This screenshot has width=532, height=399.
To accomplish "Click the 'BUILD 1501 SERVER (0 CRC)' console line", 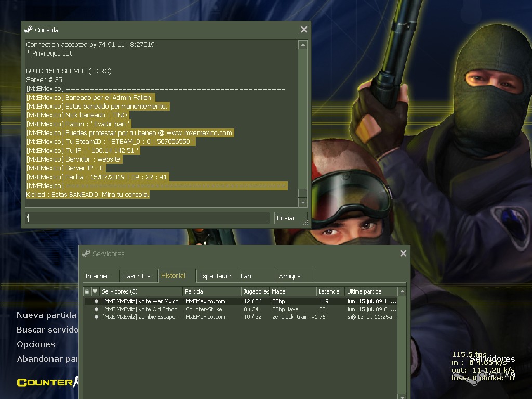I will click(69, 71).
